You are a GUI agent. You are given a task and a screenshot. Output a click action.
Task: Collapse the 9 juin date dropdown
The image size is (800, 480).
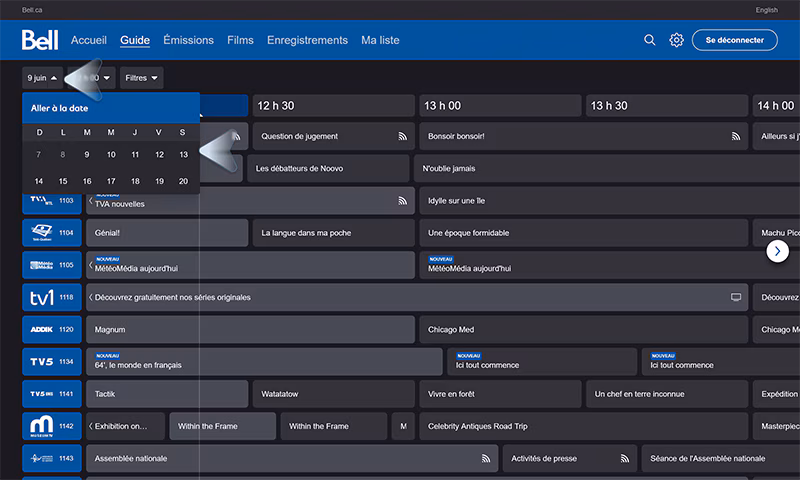42,78
